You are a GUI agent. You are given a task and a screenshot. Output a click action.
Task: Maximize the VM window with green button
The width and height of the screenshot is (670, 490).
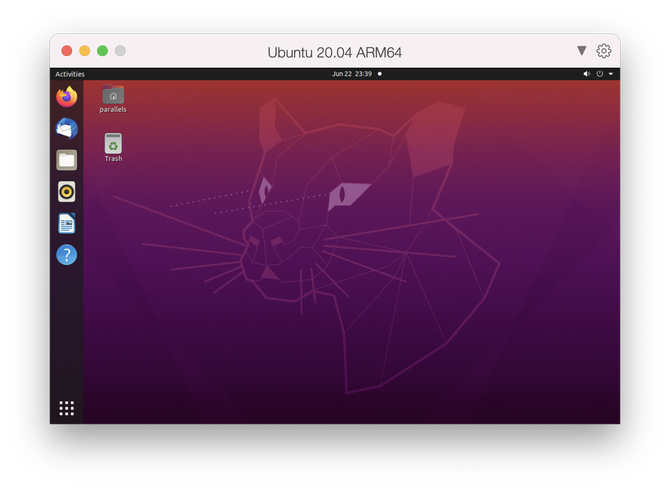pyautogui.click(x=103, y=51)
